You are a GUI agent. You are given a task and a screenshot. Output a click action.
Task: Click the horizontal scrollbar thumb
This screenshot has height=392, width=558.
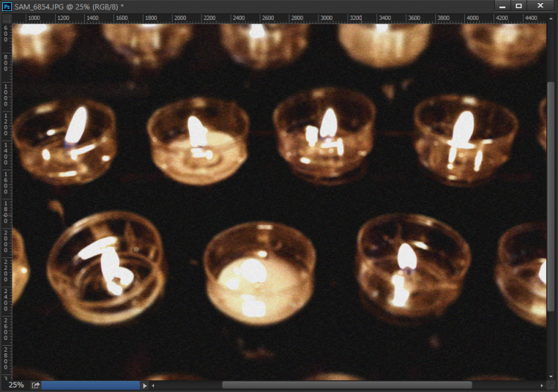[x=347, y=385]
